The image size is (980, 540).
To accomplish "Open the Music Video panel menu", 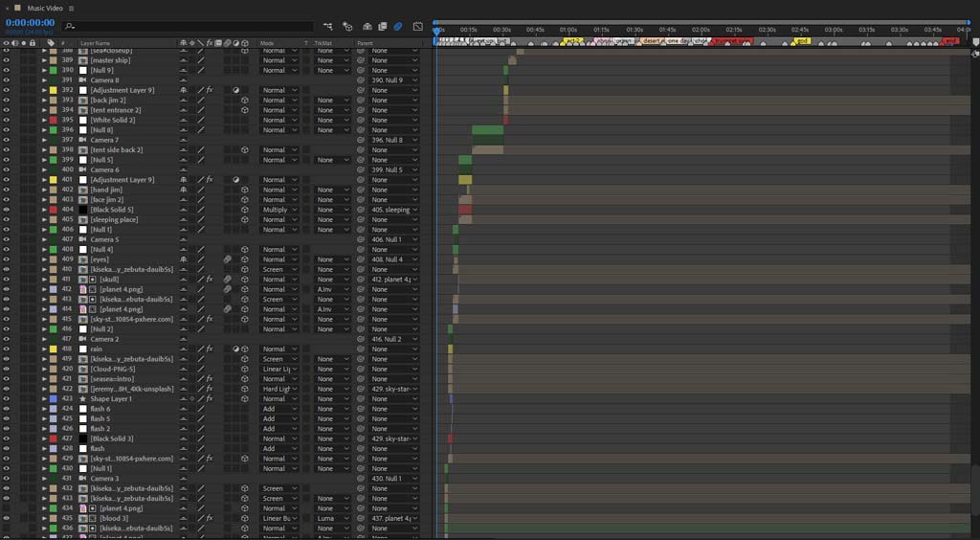I will [x=71, y=8].
